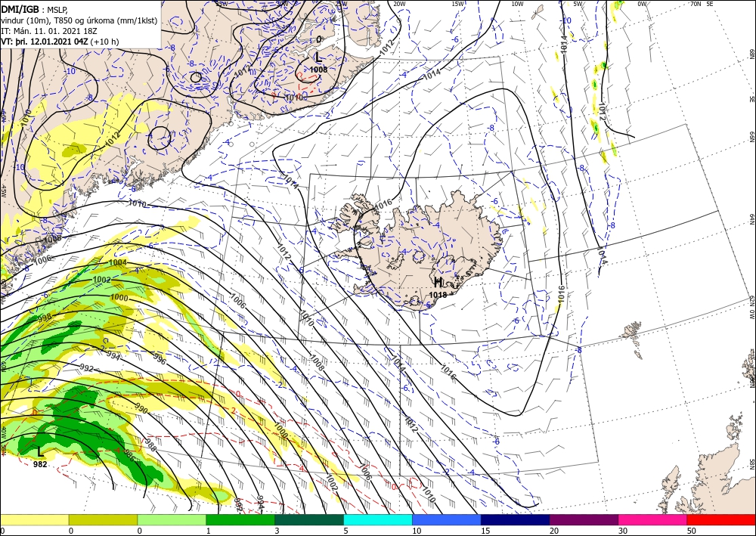The width and height of the screenshot is (756, 536).
Task: Click the olive swatch in the precipitation legend
Action: [x=103, y=519]
